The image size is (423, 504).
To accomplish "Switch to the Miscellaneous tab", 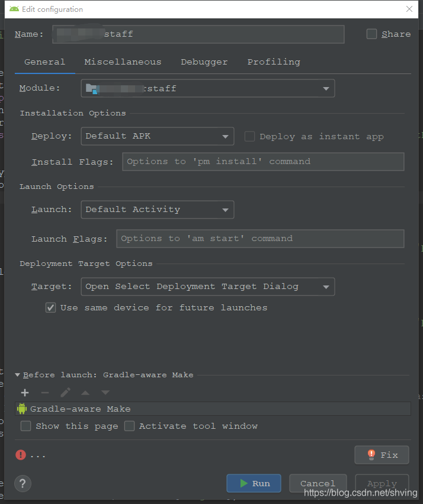I will tap(123, 62).
